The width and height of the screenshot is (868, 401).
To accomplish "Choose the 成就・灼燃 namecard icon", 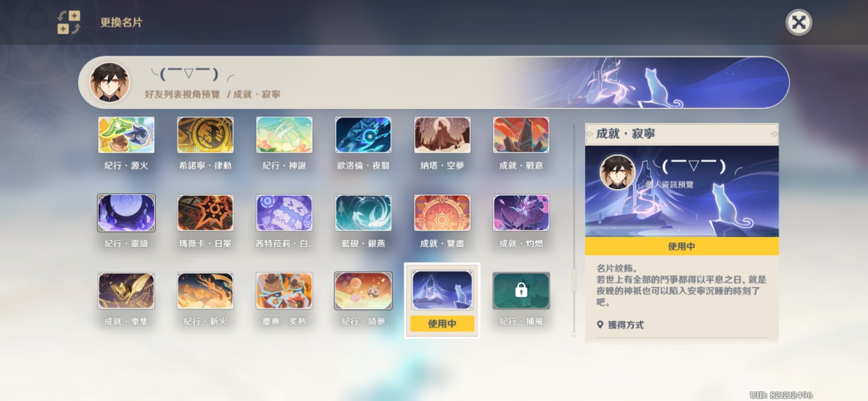I will [521, 213].
